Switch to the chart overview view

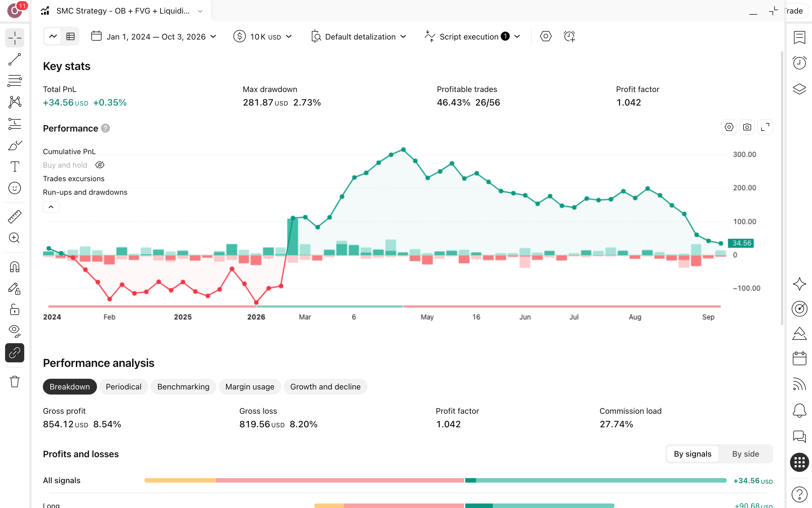tap(53, 36)
